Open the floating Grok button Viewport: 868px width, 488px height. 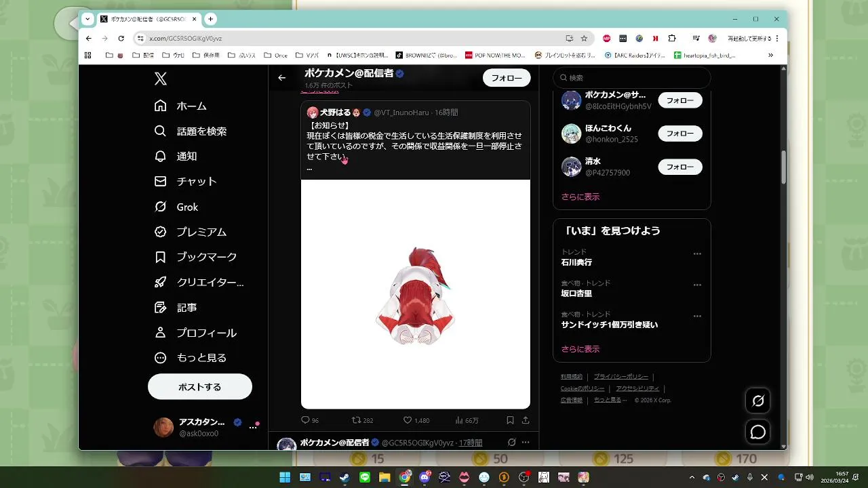(x=758, y=401)
